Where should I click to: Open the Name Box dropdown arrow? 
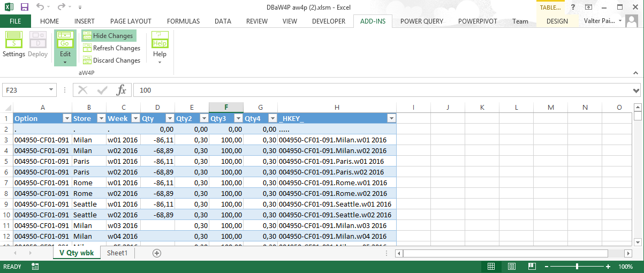51,90
